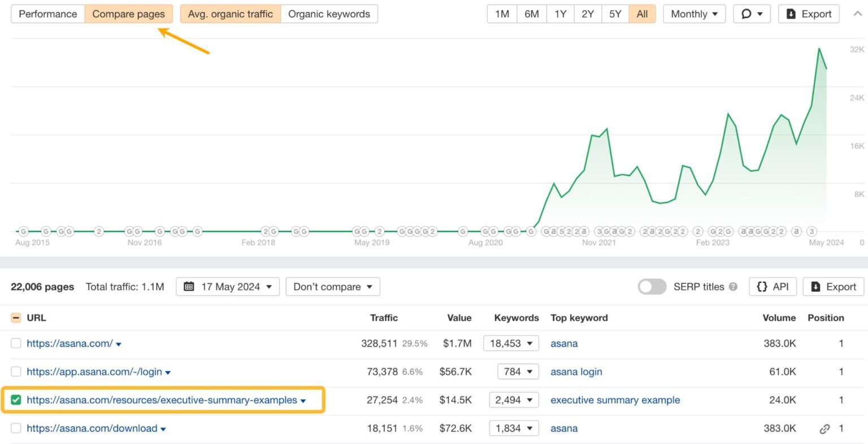This screenshot has height=444, width=868.
Task: Uncheck the executive-summary-examples row checkbox
Action: pyautogui.click(x=16, y=400)
